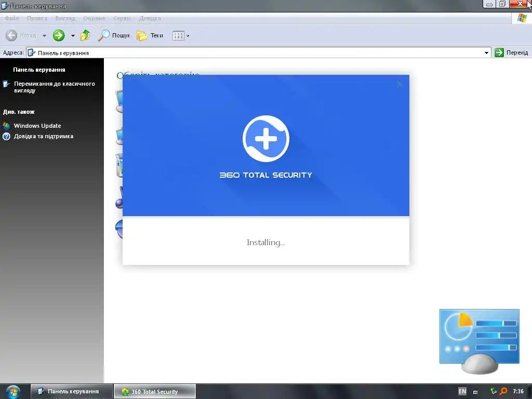
Task: Click the Back arrow icon in the toolbar
Action: tap(11, 35)
